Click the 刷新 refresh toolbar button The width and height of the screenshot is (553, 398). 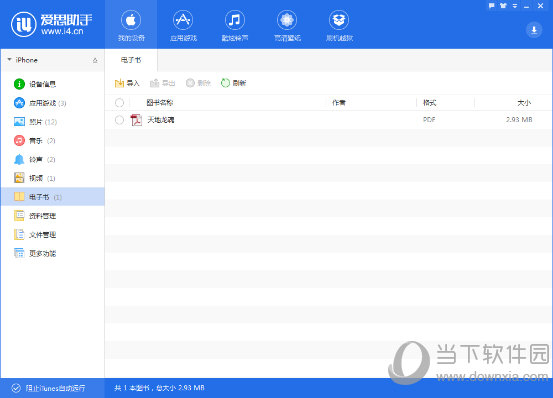233,83
